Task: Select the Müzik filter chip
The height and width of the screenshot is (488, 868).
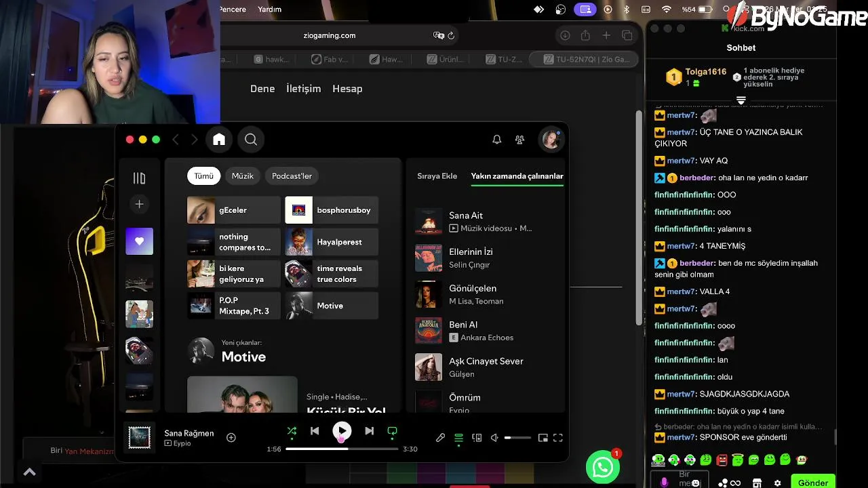Action: click(x=243, y=176)
